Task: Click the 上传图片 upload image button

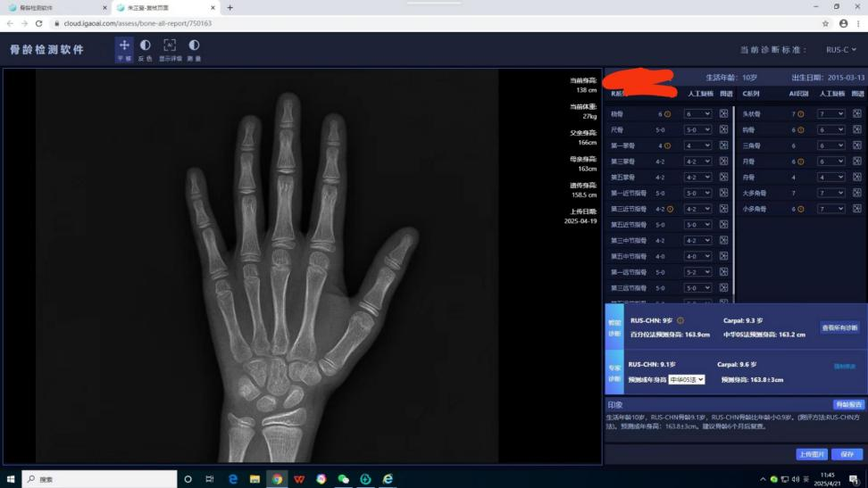Action: pos(812,454)
